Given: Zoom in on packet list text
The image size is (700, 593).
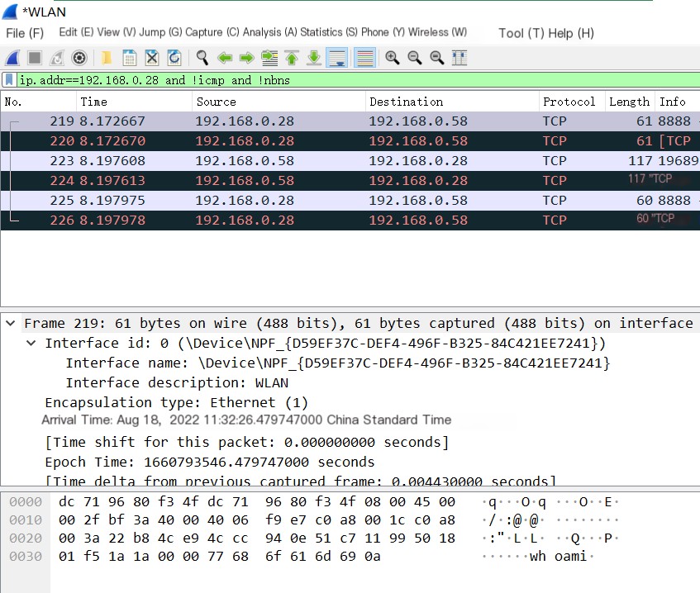Looking at the screenshot, I should [392, 58].
